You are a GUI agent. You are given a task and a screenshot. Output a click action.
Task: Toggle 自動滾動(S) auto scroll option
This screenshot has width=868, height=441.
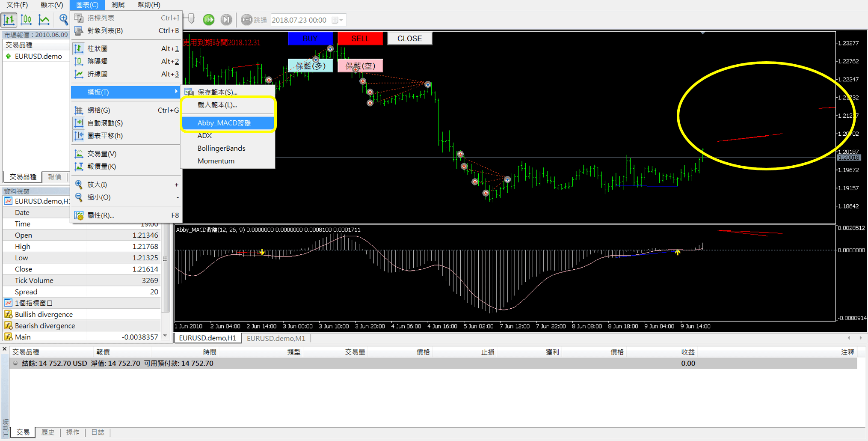105,123
